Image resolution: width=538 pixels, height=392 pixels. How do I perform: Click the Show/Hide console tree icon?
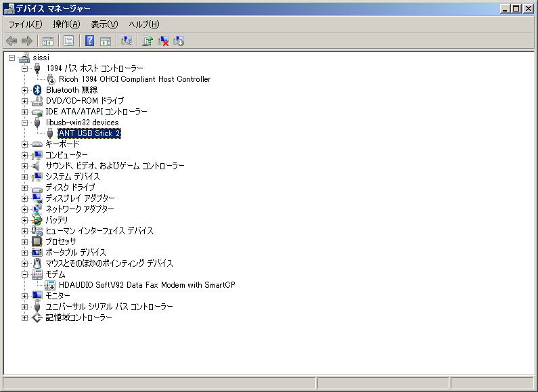(x=47, y=41)
